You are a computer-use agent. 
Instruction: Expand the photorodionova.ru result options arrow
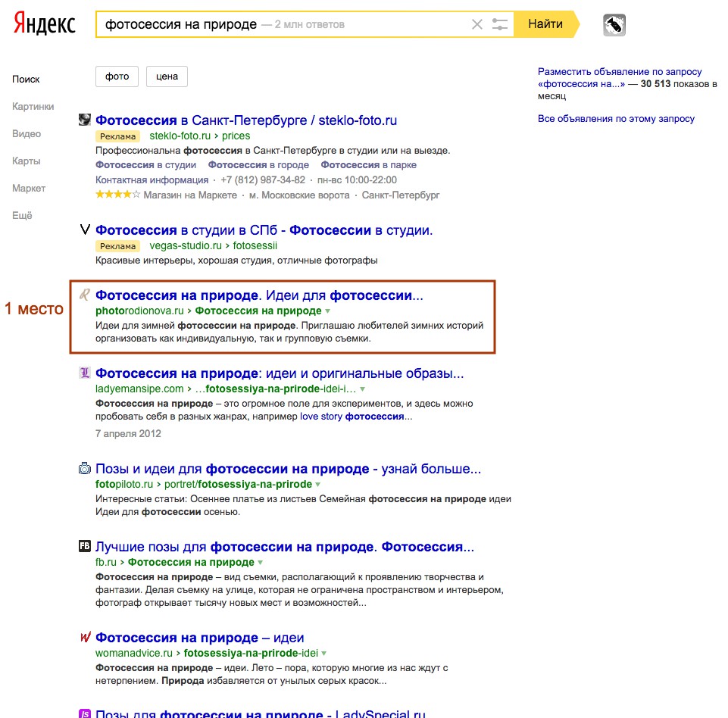[x=328, y=311]
